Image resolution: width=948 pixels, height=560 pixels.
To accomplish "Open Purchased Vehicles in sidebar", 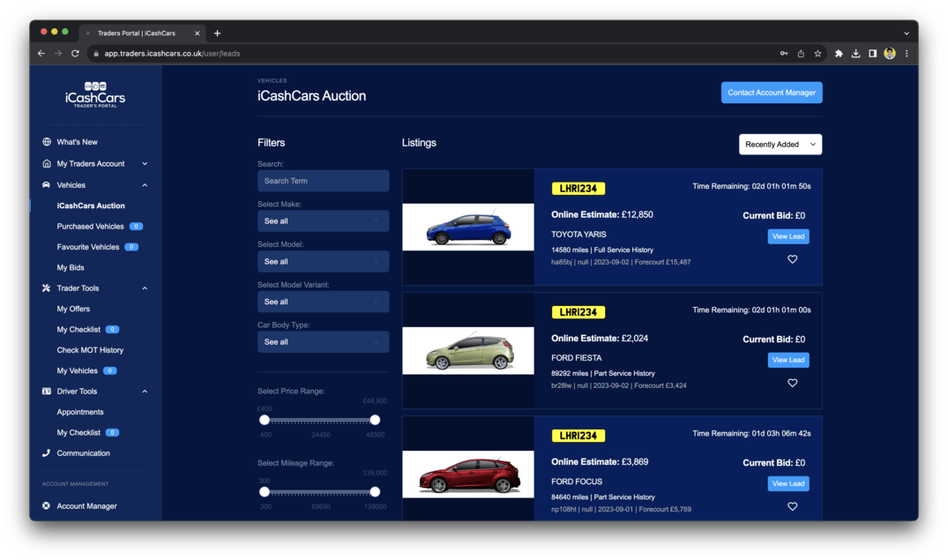I will [x=90, y=226].
